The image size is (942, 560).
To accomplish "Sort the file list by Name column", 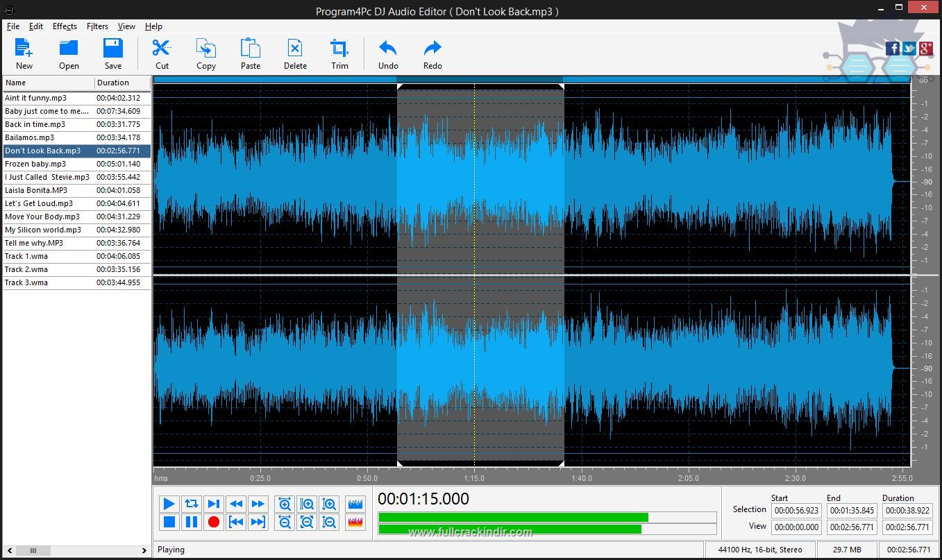I will [x=49, y=83].
